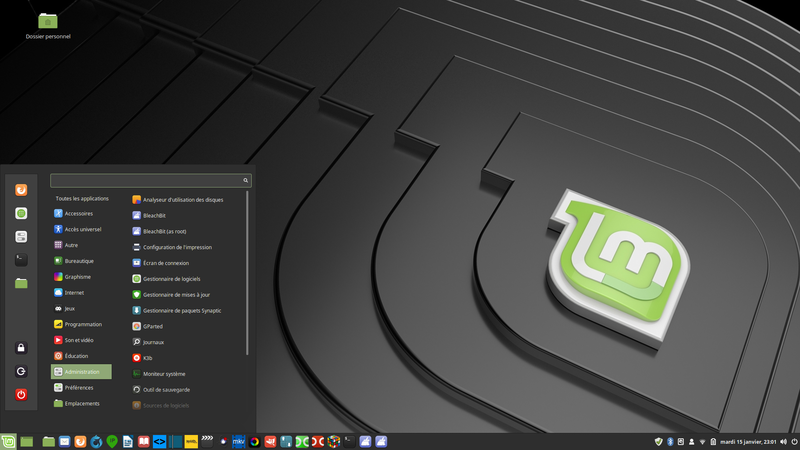The image size is (800, 450).
Task: Select the Accessoires category
Action: [82, 214]
